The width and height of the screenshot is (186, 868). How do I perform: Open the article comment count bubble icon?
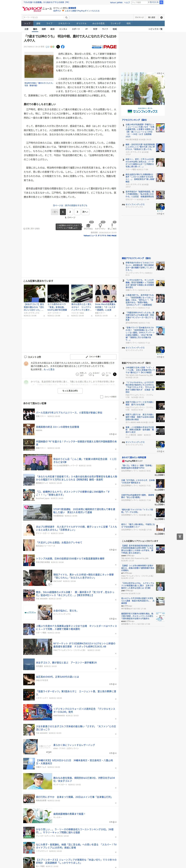coord(47,47)
